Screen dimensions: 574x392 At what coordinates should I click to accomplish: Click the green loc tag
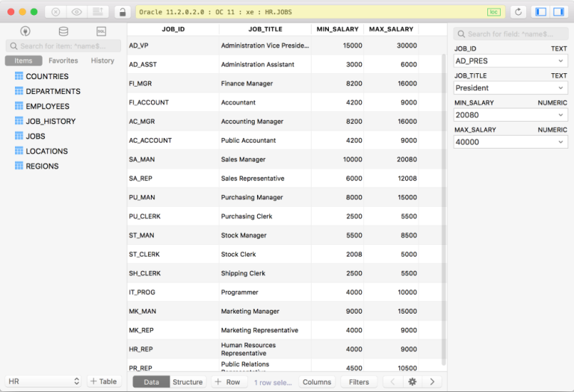click(x=493, y=12)
